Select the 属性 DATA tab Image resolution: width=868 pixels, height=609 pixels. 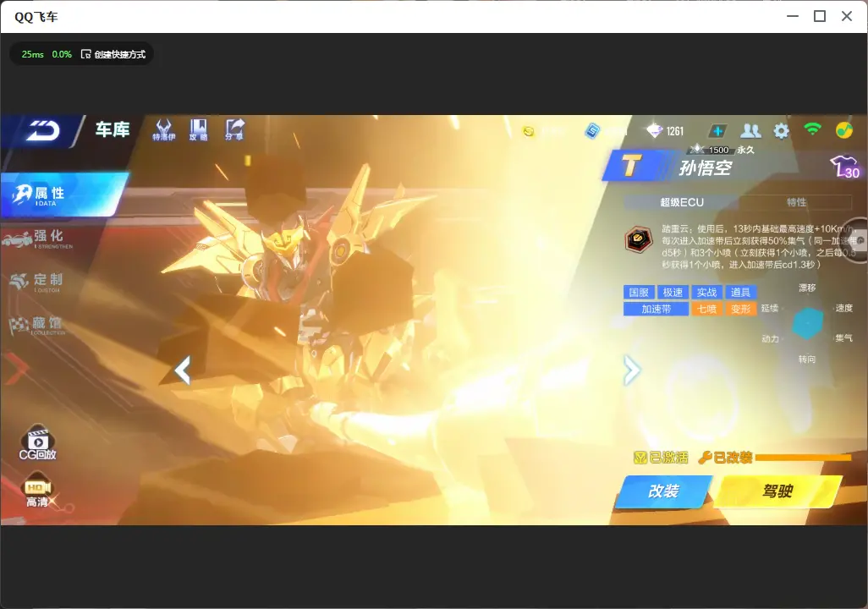63,195
